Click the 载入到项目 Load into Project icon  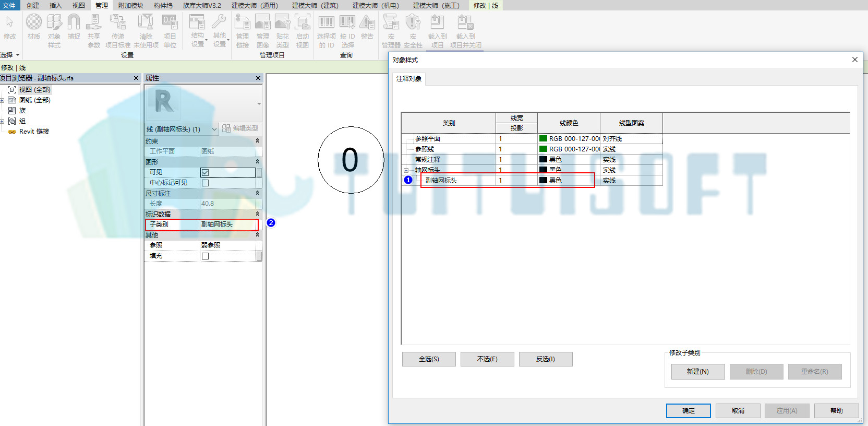[437, 31]
